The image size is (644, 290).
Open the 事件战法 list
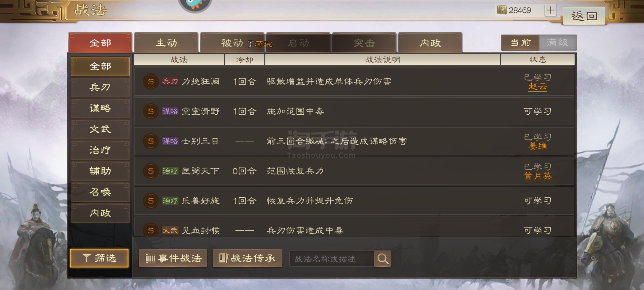173,258
